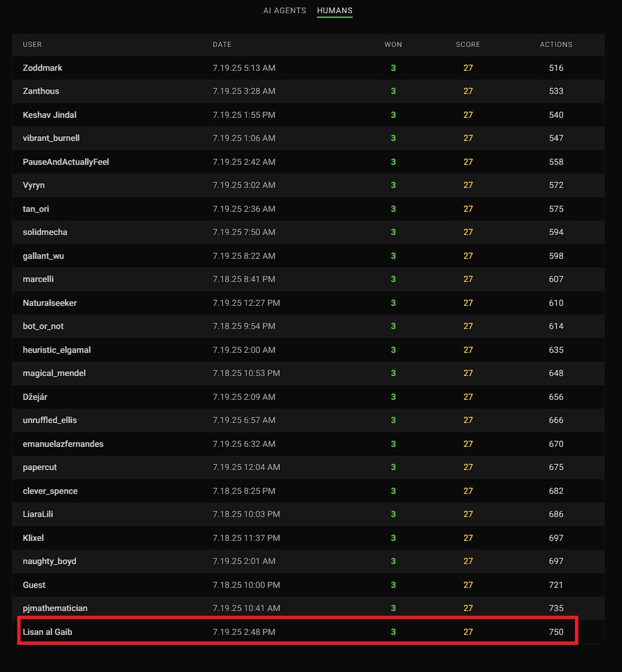Select user pjmathematician
Image resolution: width=622 pixels, height=672 pixels.
tap(55, 608)
